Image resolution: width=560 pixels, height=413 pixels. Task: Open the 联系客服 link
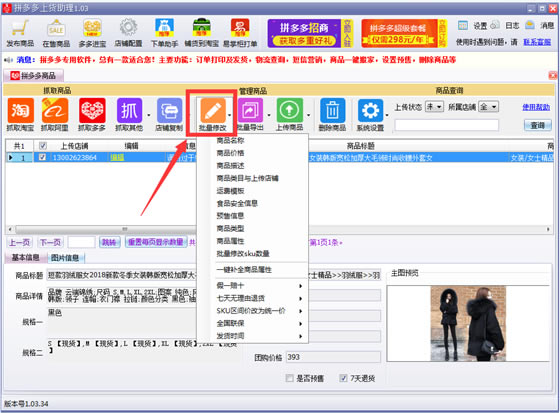click(537, 42)
